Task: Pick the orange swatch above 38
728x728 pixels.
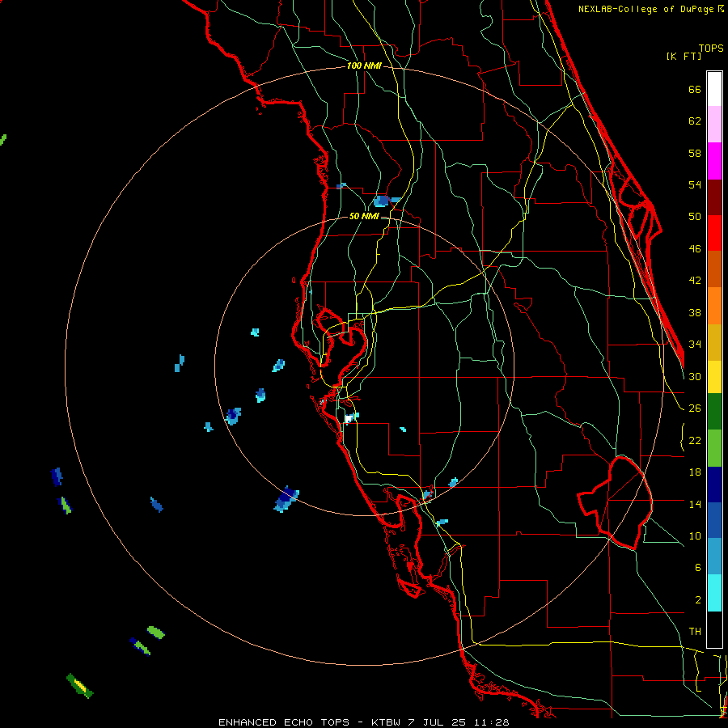Action: coord(714,306)
